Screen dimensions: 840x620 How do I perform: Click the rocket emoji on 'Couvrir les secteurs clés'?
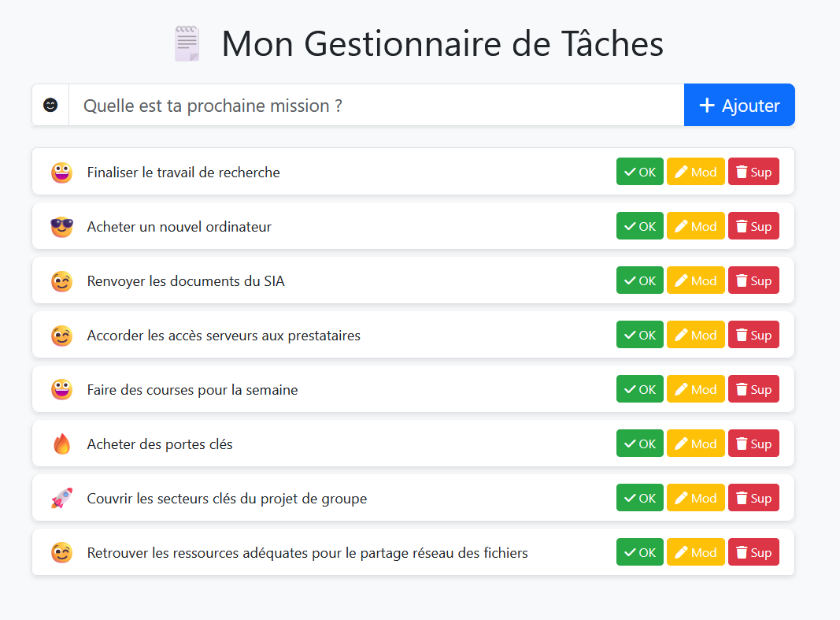[61, 497]
